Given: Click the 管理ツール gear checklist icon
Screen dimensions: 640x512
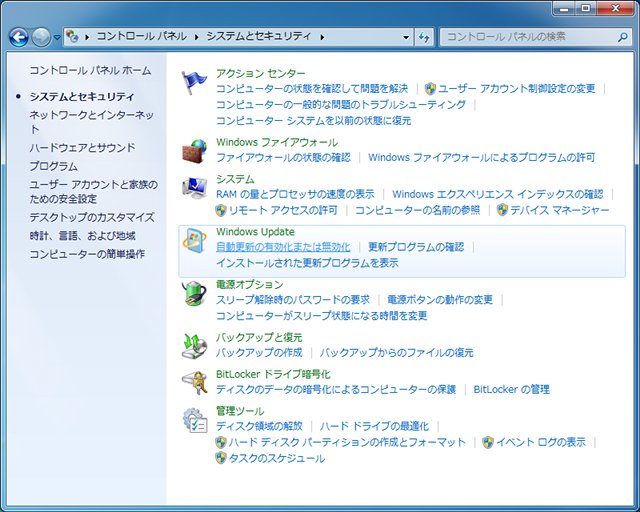Looking at the screenshot, I should 195,420.
